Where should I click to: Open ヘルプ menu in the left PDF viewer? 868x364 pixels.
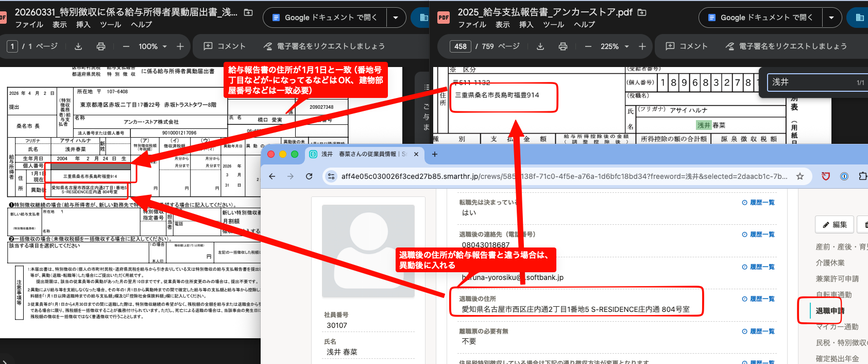[x=141, y=25]
